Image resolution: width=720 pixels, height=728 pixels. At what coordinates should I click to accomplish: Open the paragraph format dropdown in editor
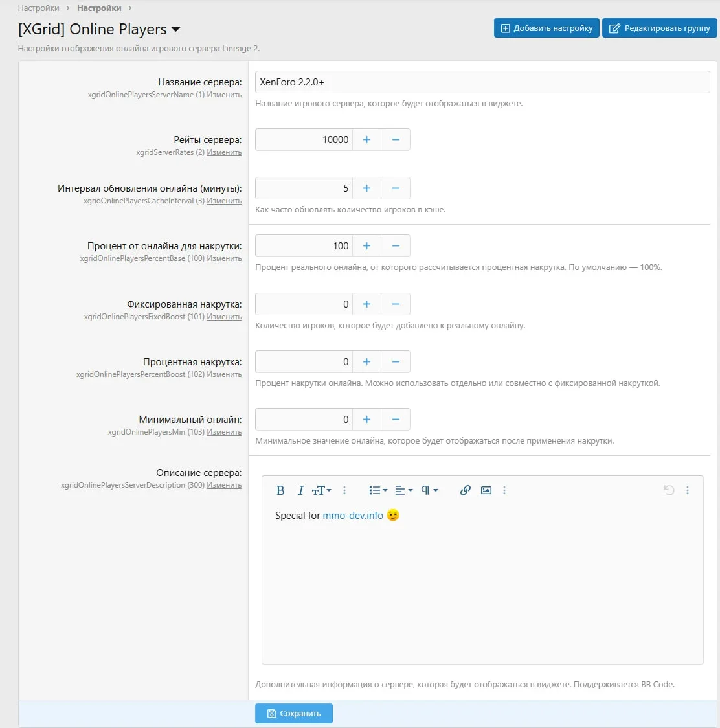[x=429, y=490]
